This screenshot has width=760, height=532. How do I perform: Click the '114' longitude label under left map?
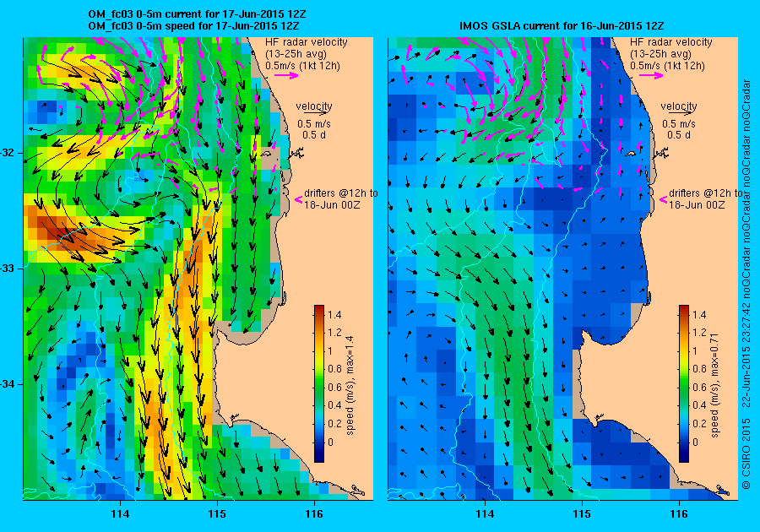pos(120,514)
